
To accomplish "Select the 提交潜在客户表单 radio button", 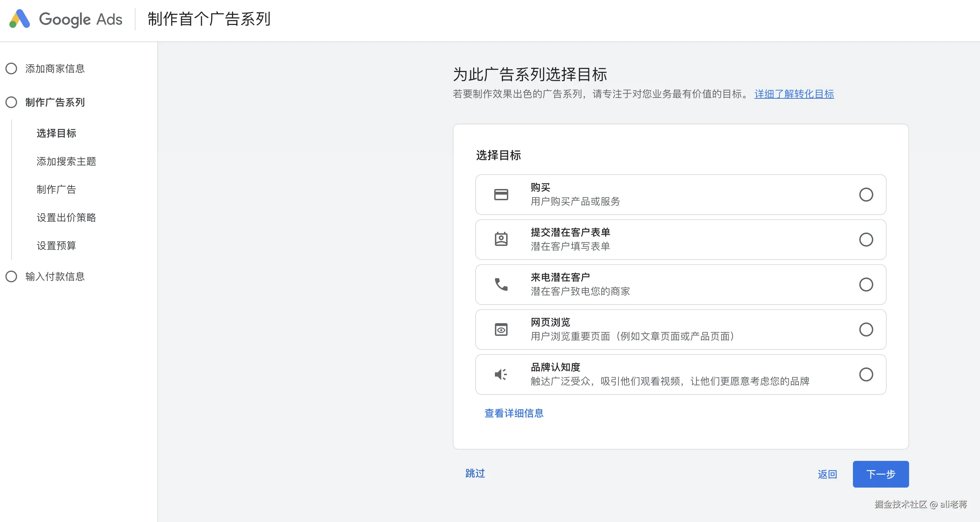I will point(866,240).
